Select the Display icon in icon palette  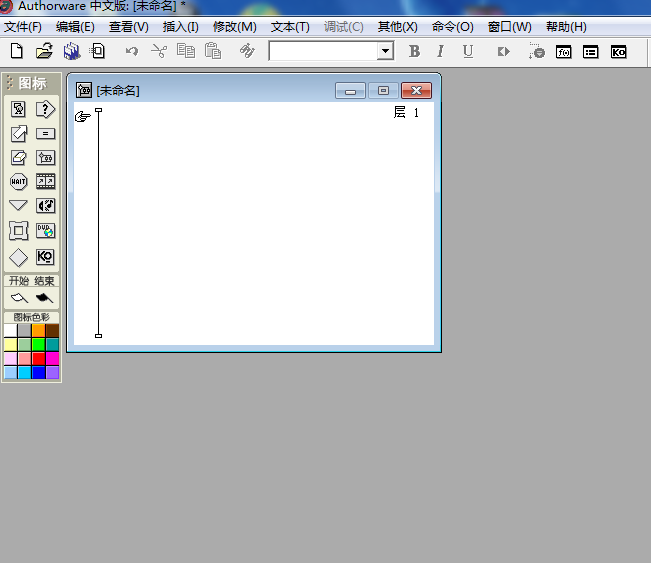point(18,109)
